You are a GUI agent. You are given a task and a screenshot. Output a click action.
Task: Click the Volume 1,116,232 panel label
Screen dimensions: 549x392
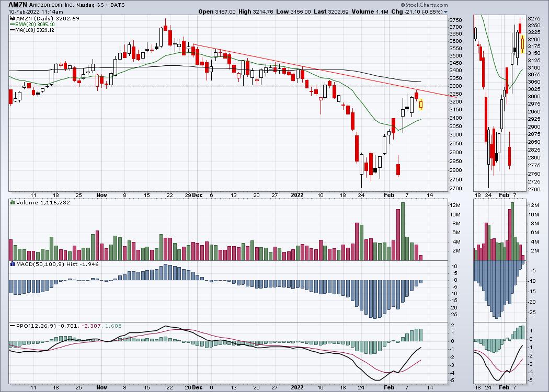pyautogui.click(x=43, y=202)
